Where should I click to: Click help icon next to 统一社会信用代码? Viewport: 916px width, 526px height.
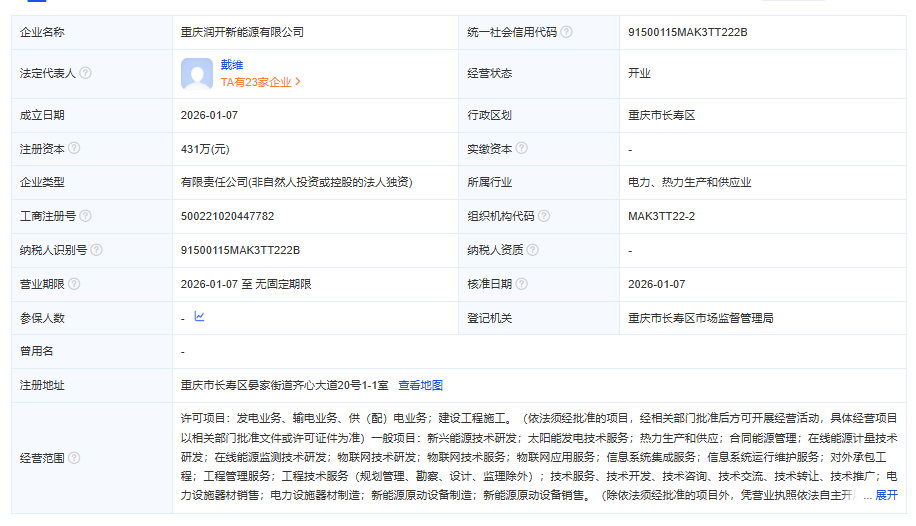point(567,32)
